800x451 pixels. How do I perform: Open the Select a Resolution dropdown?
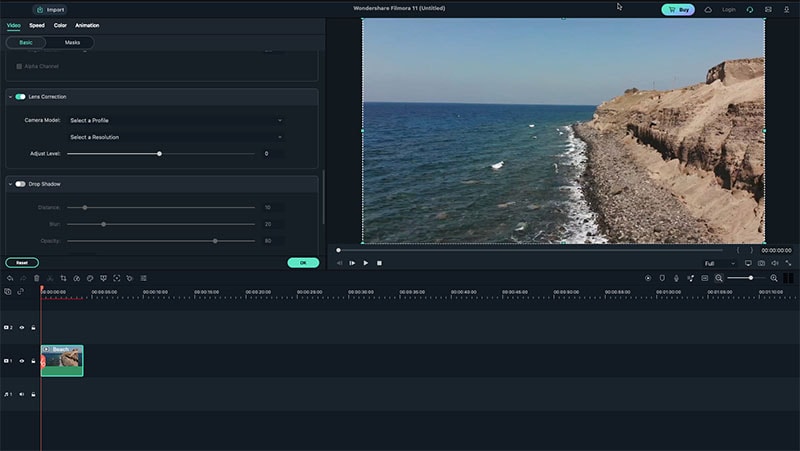[x=176, y=137]
